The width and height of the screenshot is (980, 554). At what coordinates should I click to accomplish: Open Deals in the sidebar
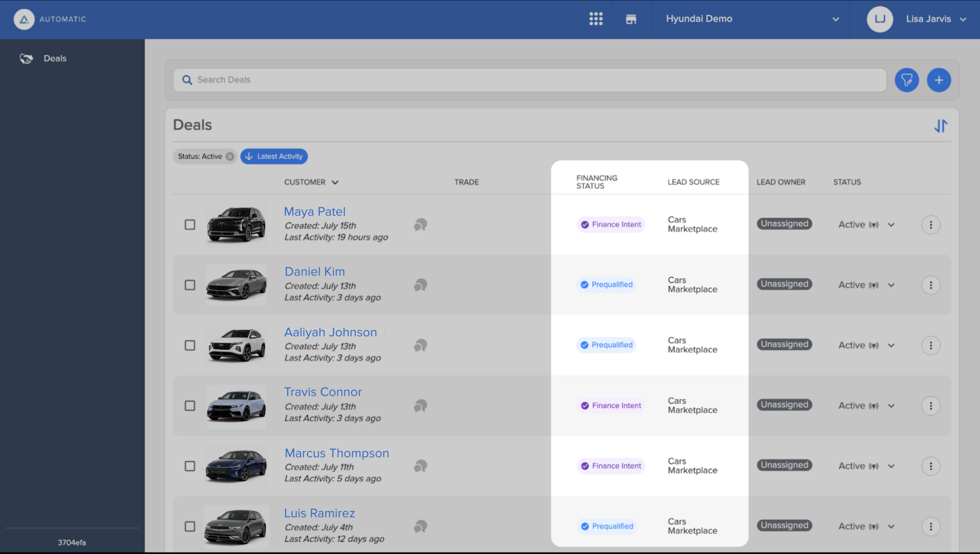tap(55, 58)
